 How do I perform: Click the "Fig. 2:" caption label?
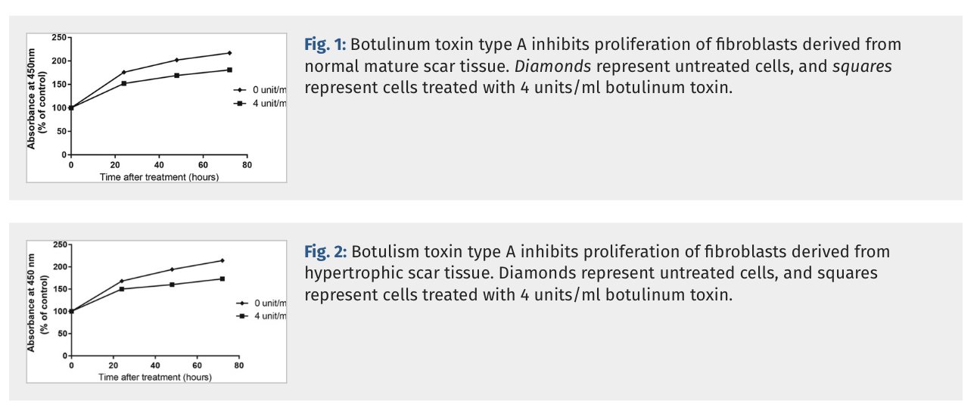coord(325,251)
